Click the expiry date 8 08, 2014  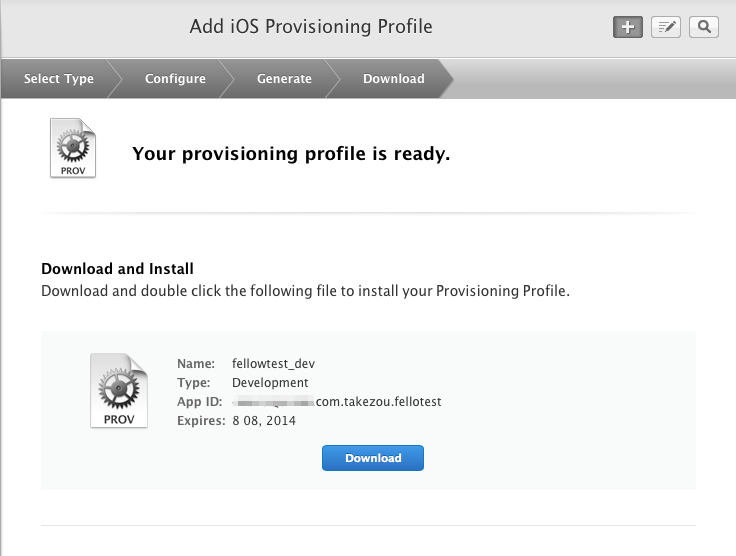pos(264,421)
